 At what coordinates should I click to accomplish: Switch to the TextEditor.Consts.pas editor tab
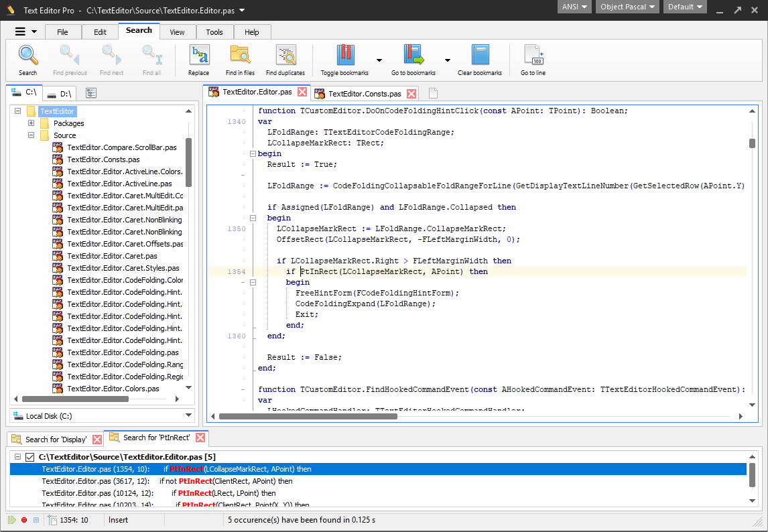click(x=365, y=94)
